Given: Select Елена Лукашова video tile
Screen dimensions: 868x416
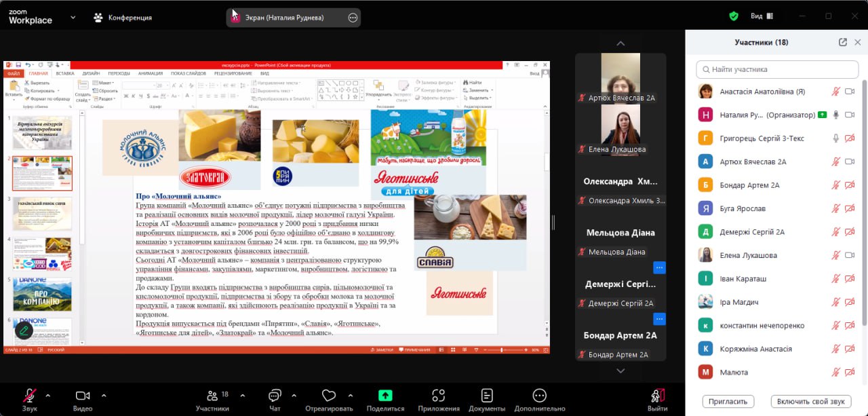Looking at the screenshot, I should pos(620,130).
